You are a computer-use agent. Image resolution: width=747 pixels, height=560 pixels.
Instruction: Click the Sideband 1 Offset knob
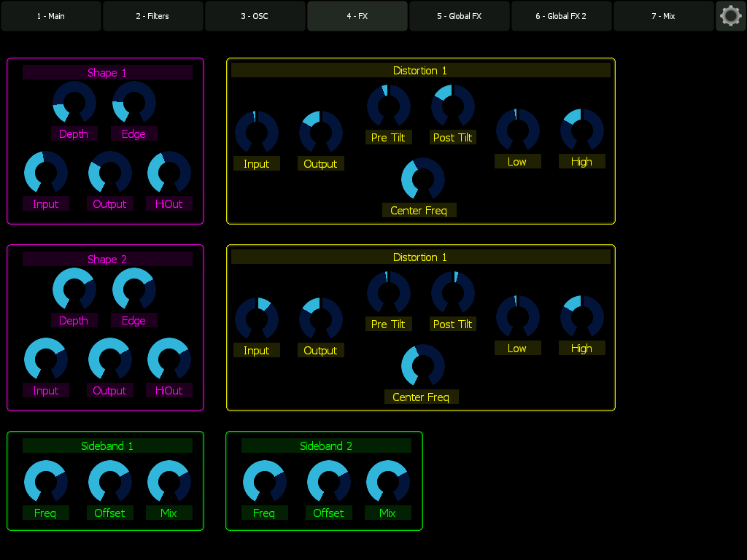tap(110, 481)
